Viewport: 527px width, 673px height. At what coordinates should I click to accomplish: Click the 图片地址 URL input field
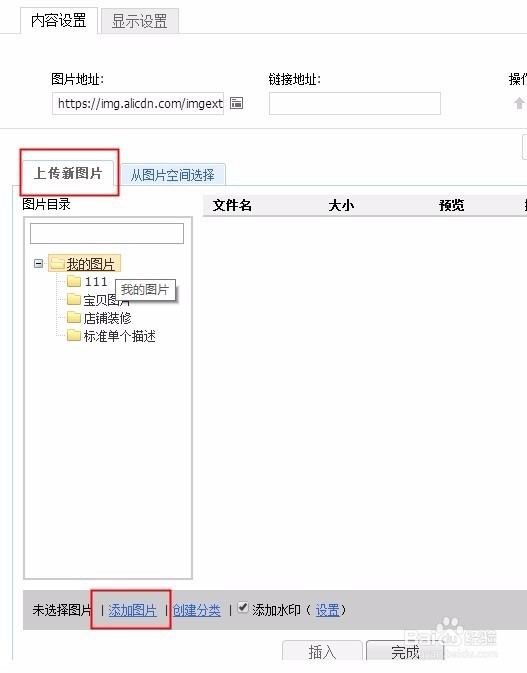138,103
